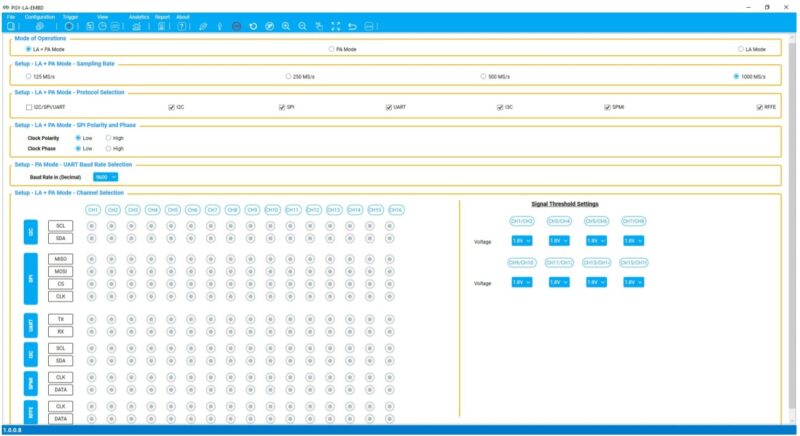Assign UART TX to CH16

click(390, 319)
